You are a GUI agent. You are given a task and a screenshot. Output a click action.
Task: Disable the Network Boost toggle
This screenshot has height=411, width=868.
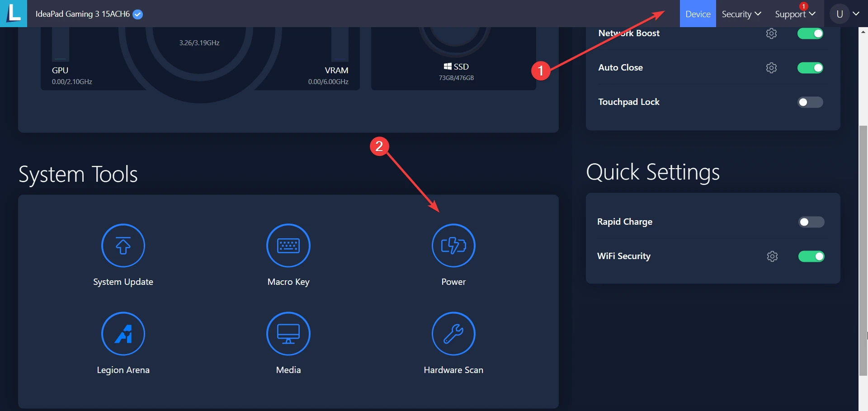810,33
